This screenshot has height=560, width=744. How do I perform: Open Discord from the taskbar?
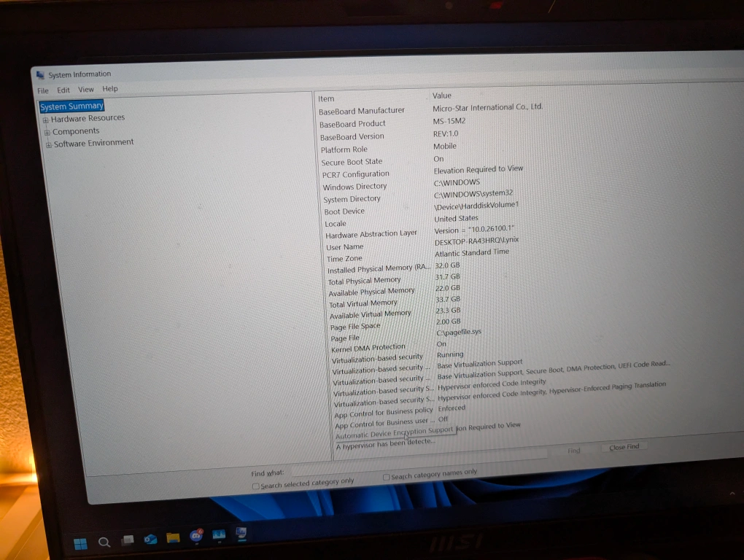196,536
